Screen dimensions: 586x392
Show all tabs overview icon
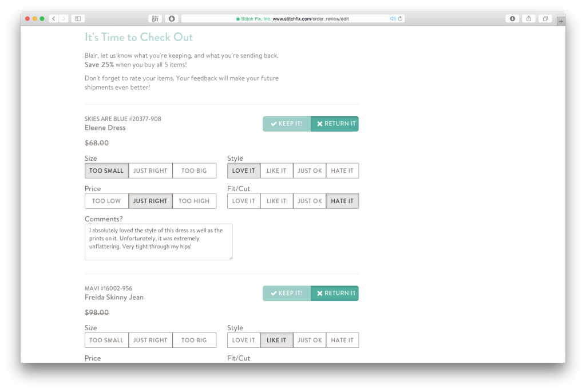(545, 19)
